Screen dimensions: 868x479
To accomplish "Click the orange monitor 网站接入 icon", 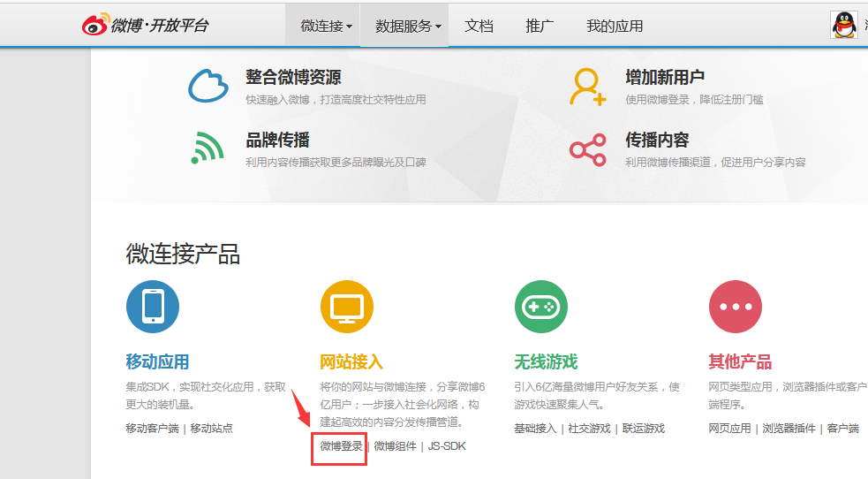I will (347, 307).
